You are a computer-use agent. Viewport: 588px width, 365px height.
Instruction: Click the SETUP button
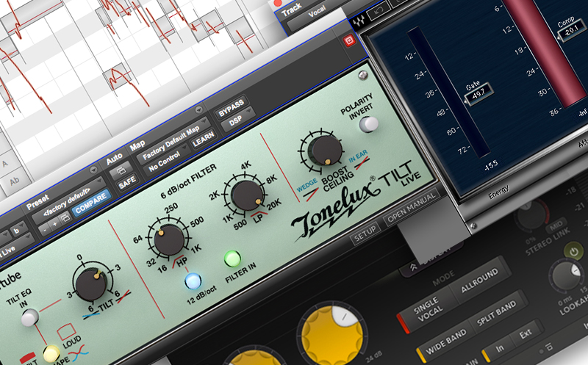pos(365,233)
